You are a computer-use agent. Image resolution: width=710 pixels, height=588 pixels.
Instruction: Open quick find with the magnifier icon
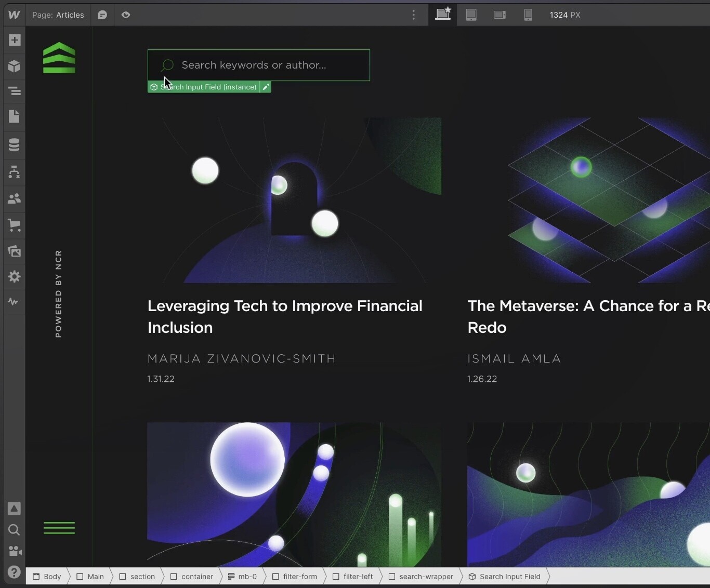(x=14, y=530)
